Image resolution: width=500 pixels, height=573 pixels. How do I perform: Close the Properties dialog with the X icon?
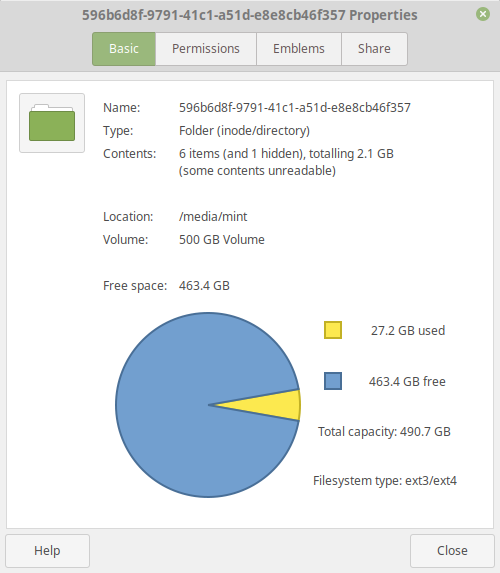pos(483,14)
